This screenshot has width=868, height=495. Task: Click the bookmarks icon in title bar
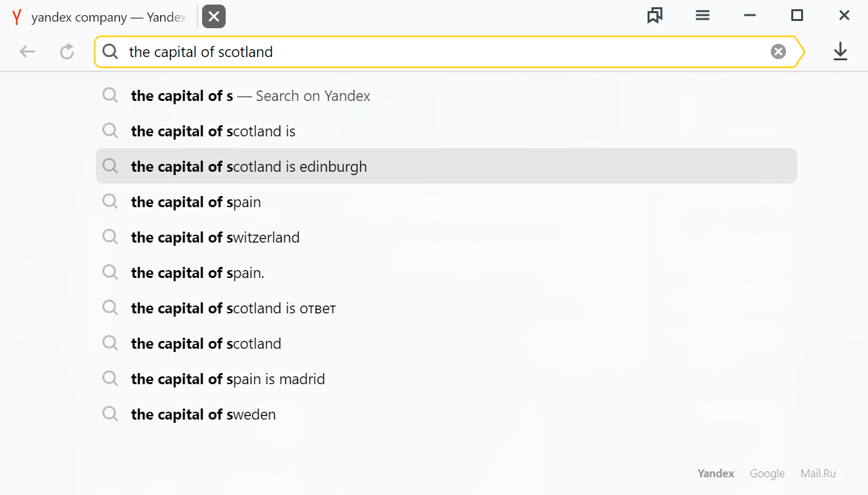[654, 16]
